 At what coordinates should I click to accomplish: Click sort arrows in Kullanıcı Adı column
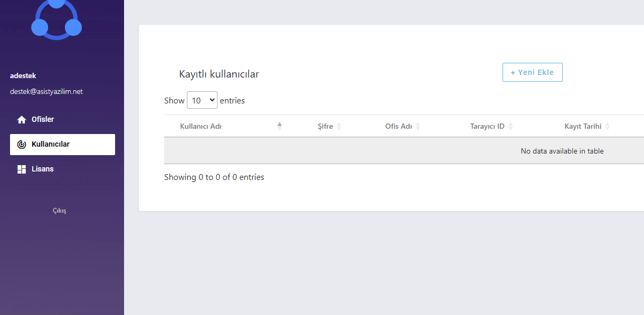point(280,126)
